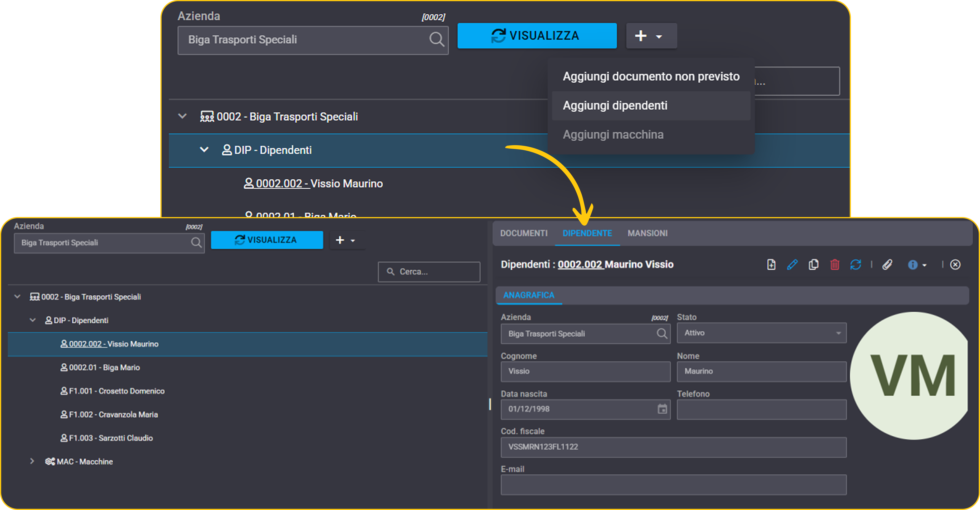980x510 pixels.
Task: Click the Cognome field containing Vissio
Action: 585,371
